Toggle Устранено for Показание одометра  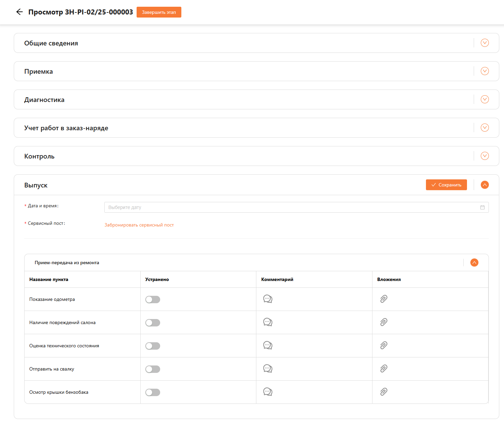[153, 300]
